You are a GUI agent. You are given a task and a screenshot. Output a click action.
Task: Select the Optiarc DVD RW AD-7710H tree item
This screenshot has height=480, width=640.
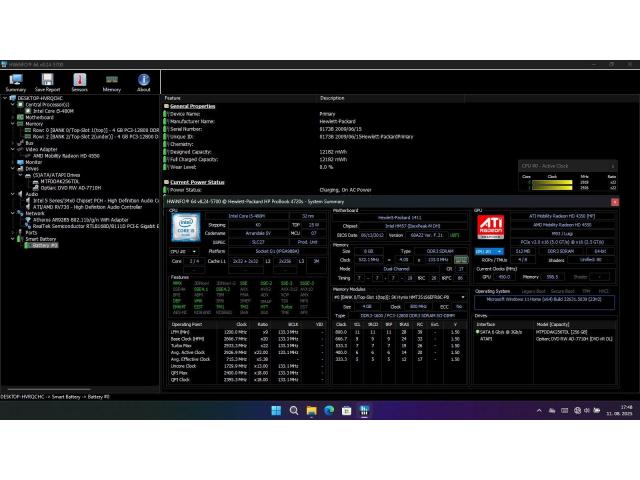pos(70,188)
